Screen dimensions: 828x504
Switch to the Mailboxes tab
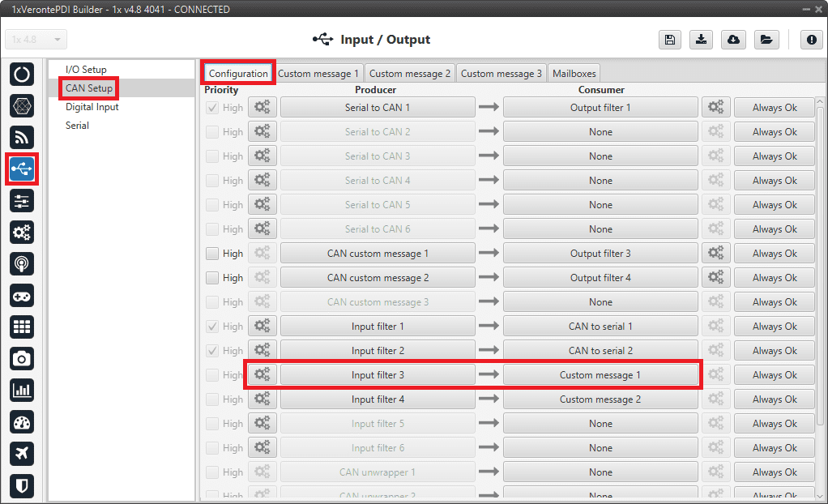tap(574, 74)
